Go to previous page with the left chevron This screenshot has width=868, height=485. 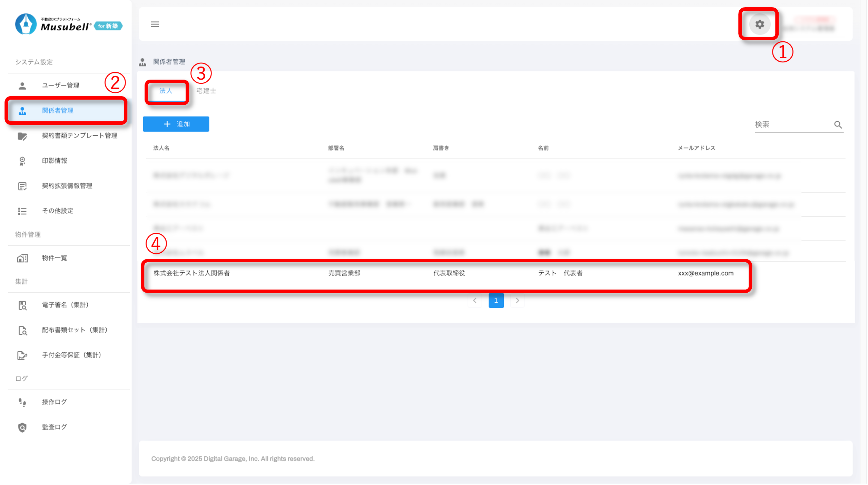tap(475, 301)
